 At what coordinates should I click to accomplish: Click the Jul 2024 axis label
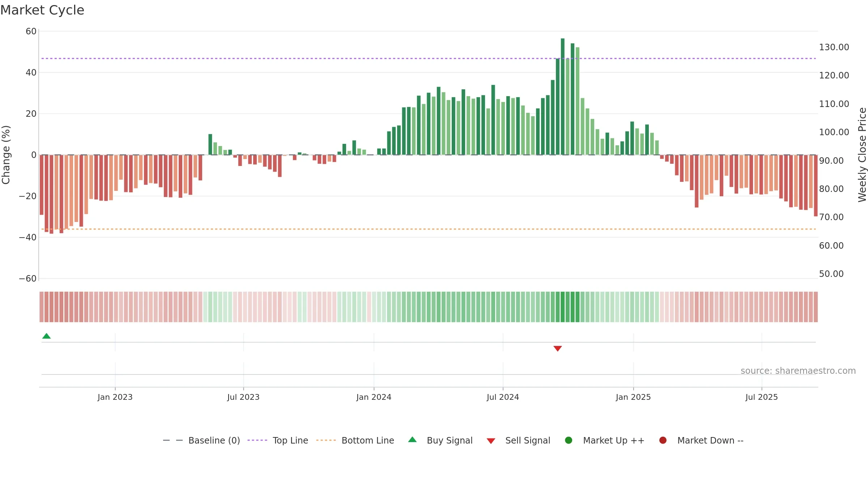click(x=503, y=397)
